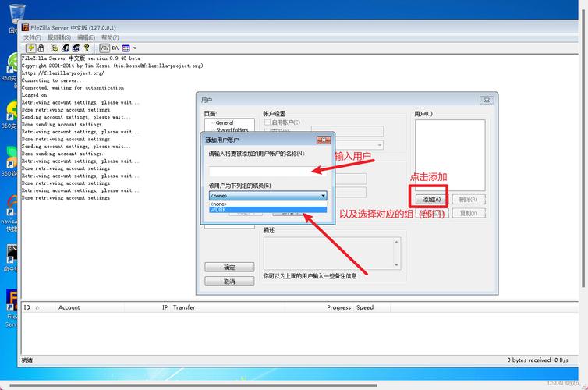
Task: Click the padlock lock-server toolbar icon
Action: pos(41,48)
